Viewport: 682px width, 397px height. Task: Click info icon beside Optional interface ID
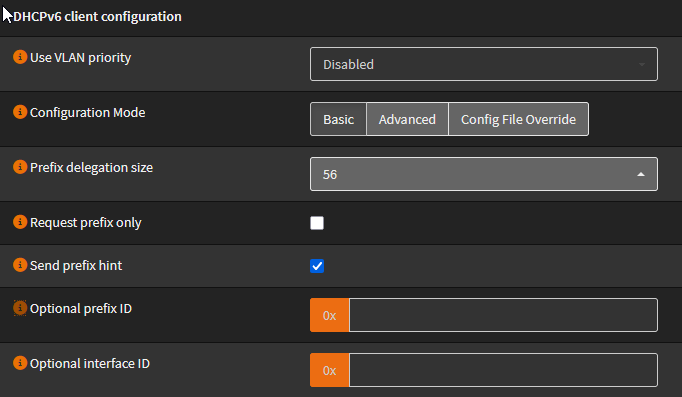click(20, 363)
